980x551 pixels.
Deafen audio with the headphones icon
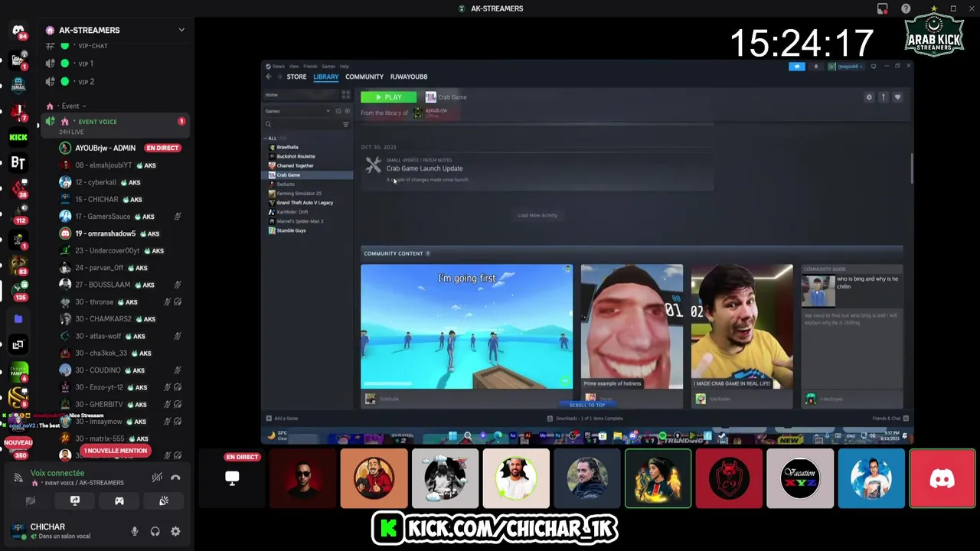(x=155, y=531)
